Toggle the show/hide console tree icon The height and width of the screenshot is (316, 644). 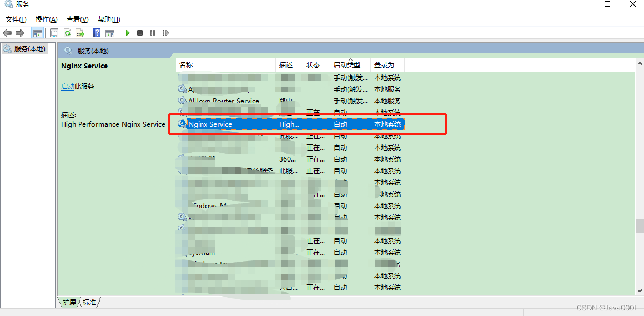(x=37, y=33)
